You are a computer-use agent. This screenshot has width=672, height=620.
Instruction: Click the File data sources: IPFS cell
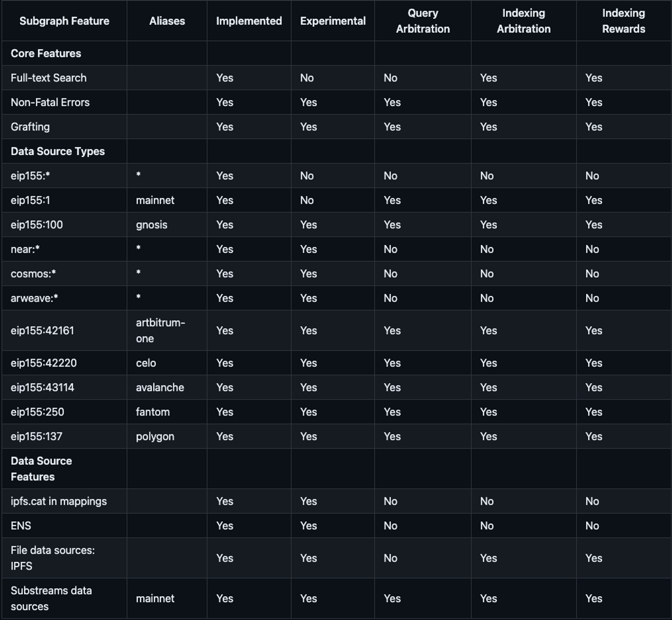[52, 558]
